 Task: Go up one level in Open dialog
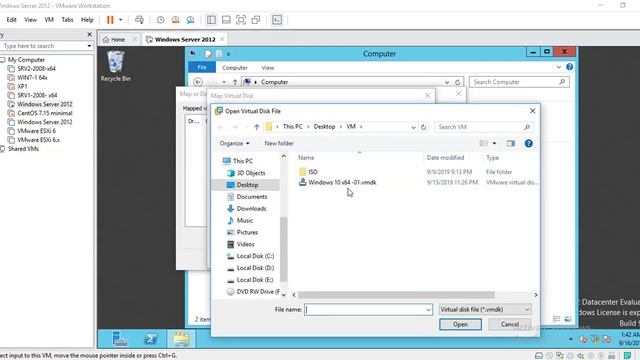coord(256,127)
